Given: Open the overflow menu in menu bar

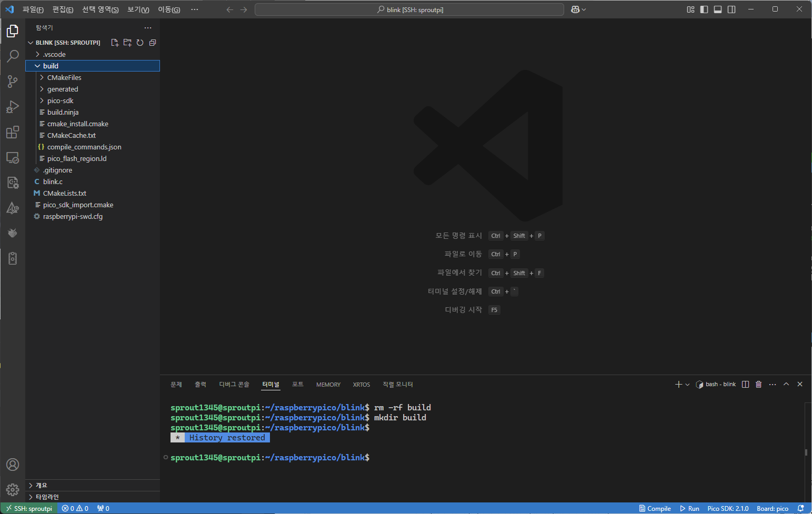Looking at the screenshot, I should 195,9.
